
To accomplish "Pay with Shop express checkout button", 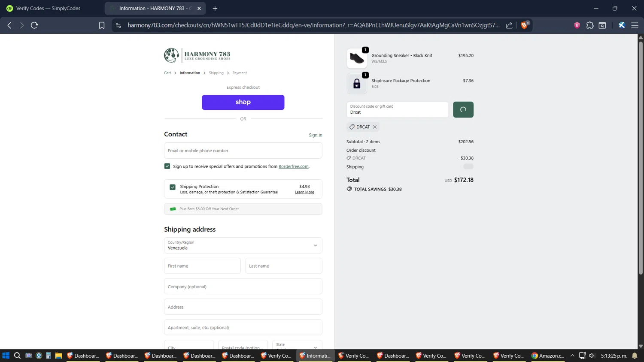I will (243, 102).
